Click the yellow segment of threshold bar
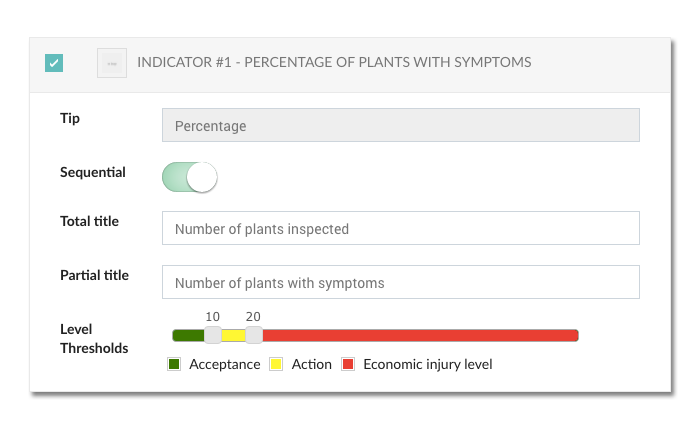This screenshot has height=430, width=700. [233, 335]
